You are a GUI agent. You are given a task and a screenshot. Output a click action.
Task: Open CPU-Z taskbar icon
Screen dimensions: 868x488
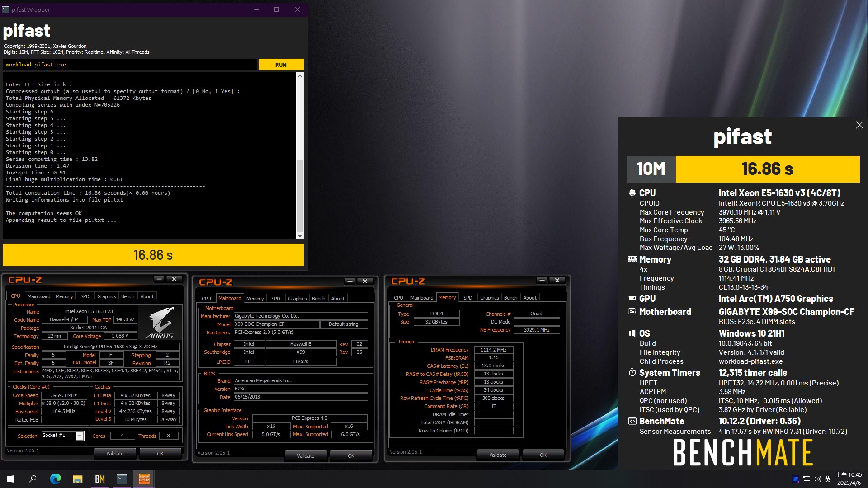144,479
